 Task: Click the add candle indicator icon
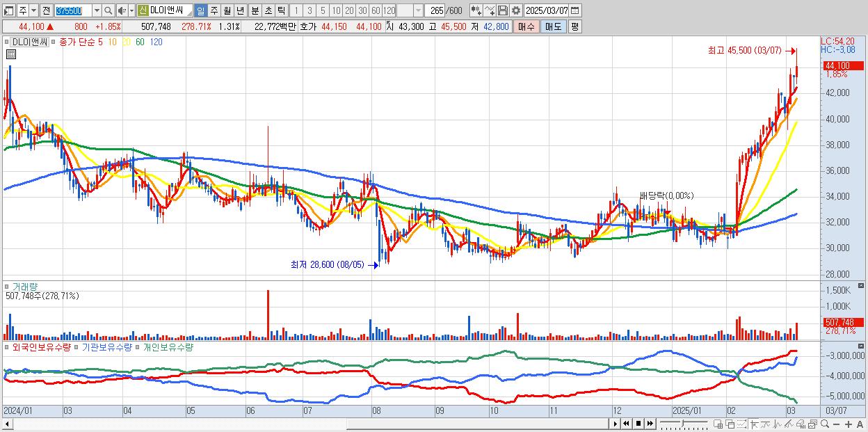476,10
